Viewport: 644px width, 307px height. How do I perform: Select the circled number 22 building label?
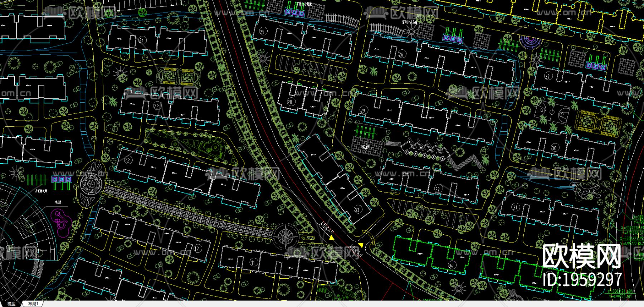point(128,160)
